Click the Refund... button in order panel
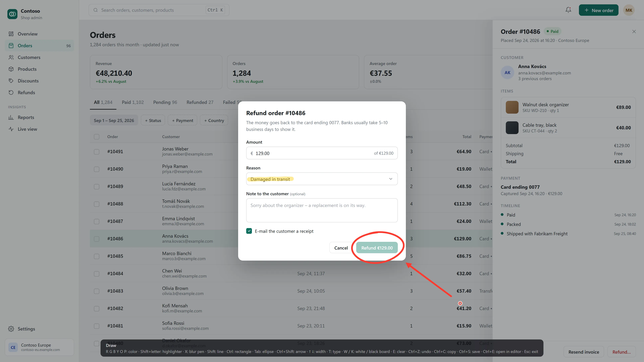This screenshot has width=644, height=362. tap(622, 352)
